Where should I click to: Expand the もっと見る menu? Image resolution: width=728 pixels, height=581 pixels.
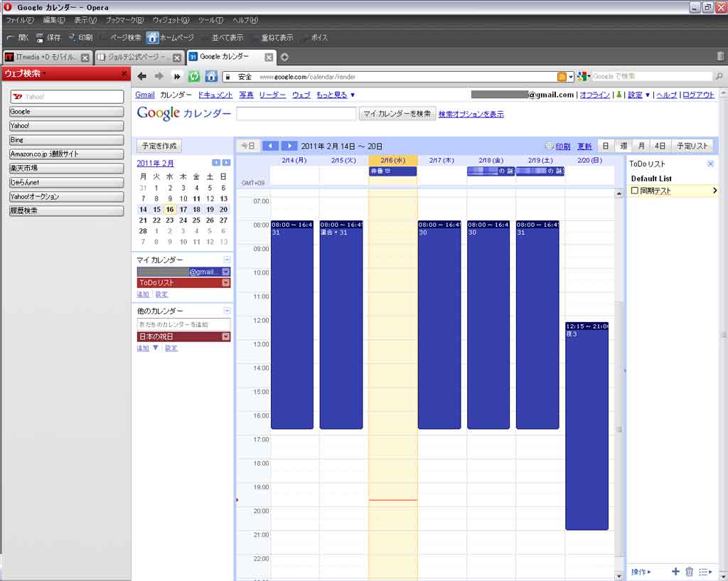[x=336, y=95]
